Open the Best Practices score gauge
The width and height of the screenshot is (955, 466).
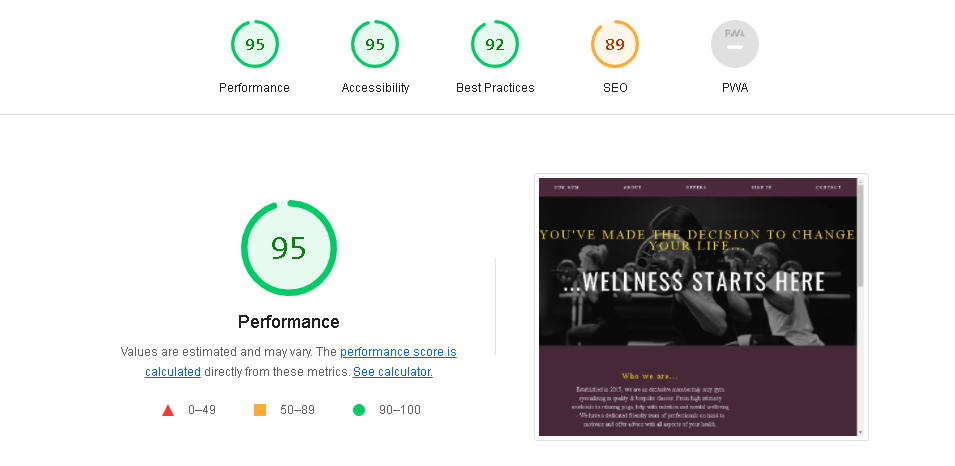point(495,44)
